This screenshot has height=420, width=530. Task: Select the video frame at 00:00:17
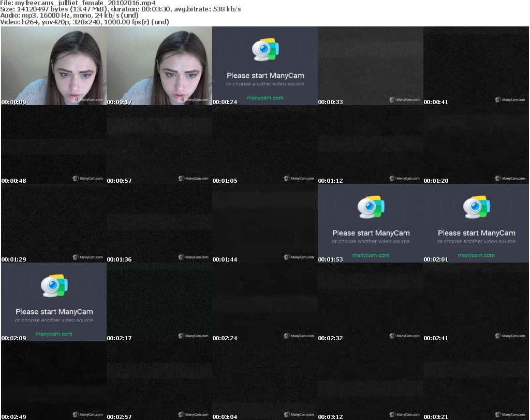click(159, 66)
